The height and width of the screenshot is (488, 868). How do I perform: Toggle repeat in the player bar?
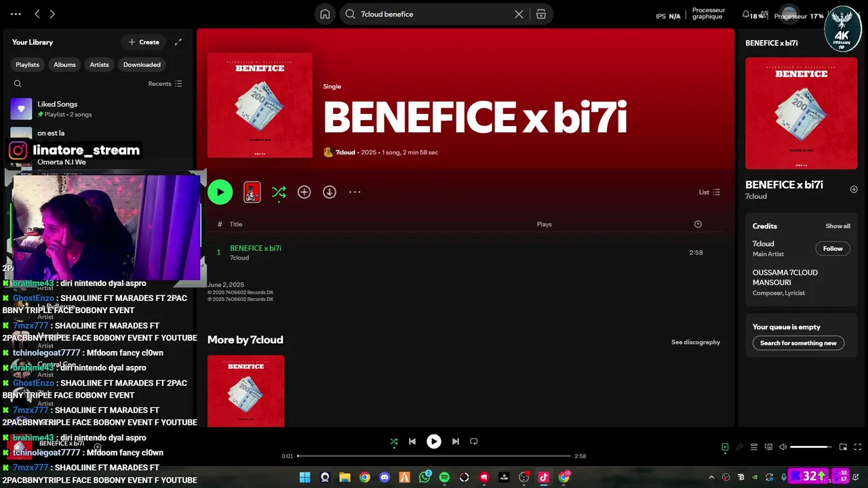point(474,441)
